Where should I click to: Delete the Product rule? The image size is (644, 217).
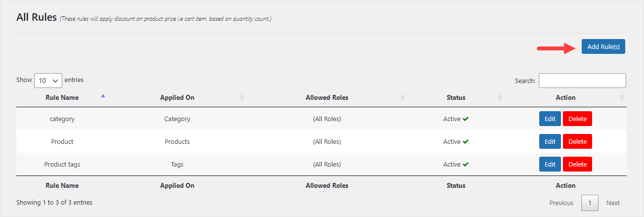click(x=577, y=142)
